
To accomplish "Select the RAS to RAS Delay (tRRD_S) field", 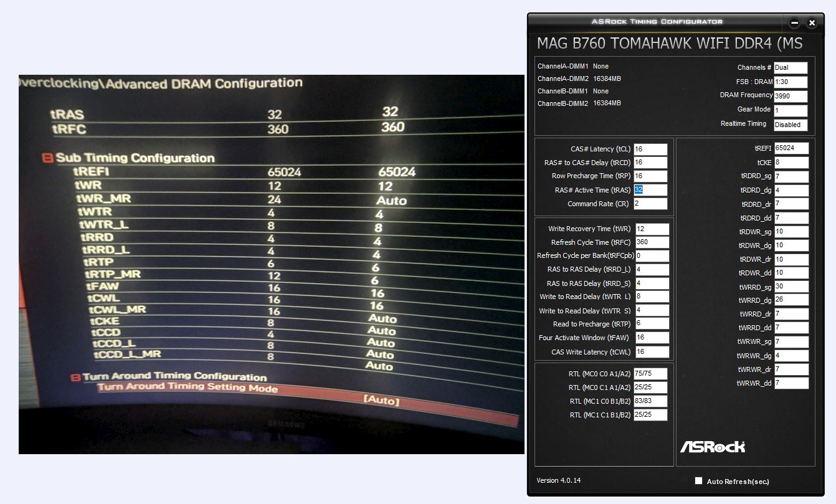I will 652,283.
